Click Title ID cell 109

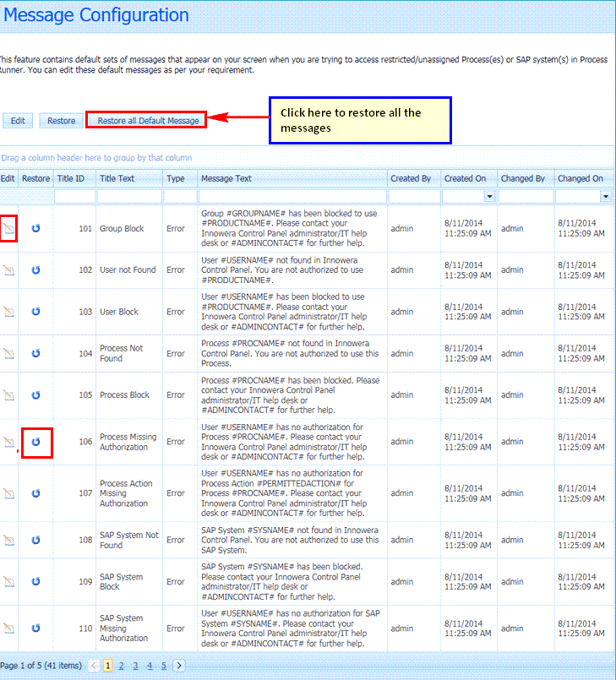74,581
